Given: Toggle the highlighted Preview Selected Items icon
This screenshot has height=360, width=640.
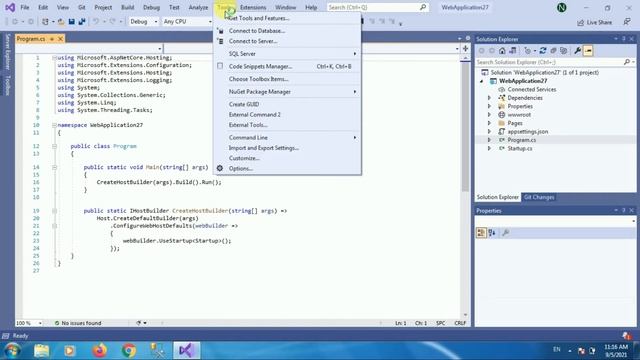Looking at the screenshot, I should coord(588,51).
